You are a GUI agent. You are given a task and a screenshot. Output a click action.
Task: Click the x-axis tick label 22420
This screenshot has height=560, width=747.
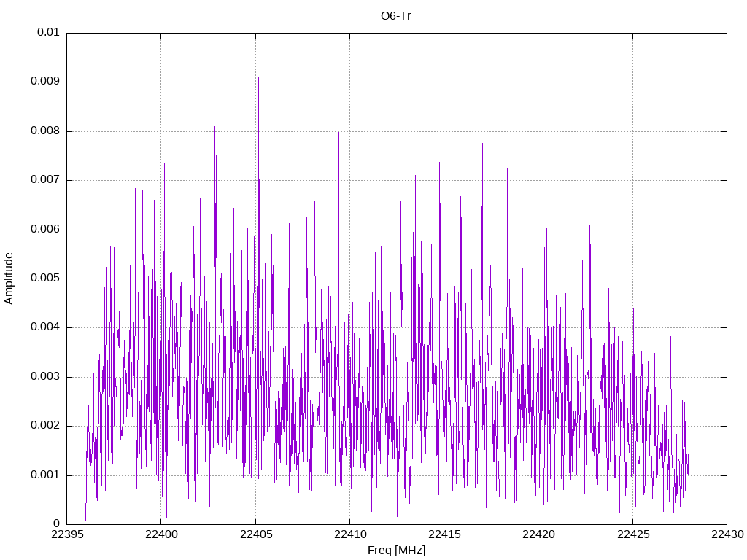538,534
